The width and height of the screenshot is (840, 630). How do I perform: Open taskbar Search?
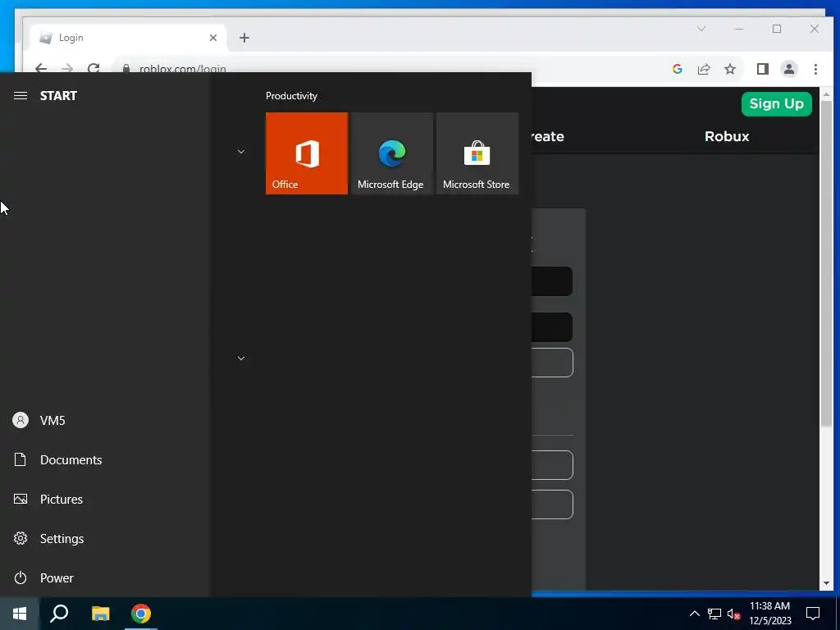[59, 614]
